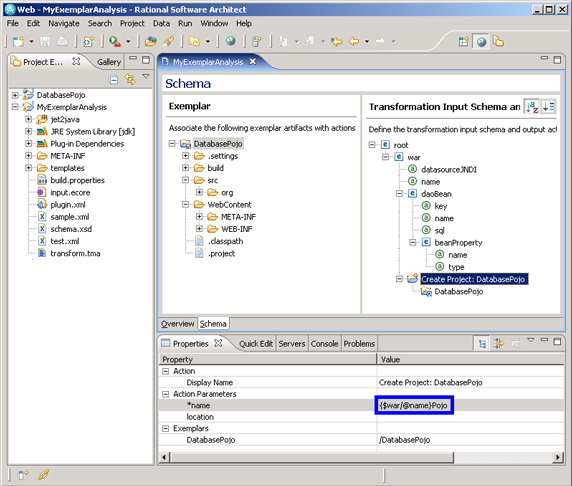This screenshot has height=486, width=572.
Task: Select .classpath file in Exemplar tree
Action: point(225,241)
